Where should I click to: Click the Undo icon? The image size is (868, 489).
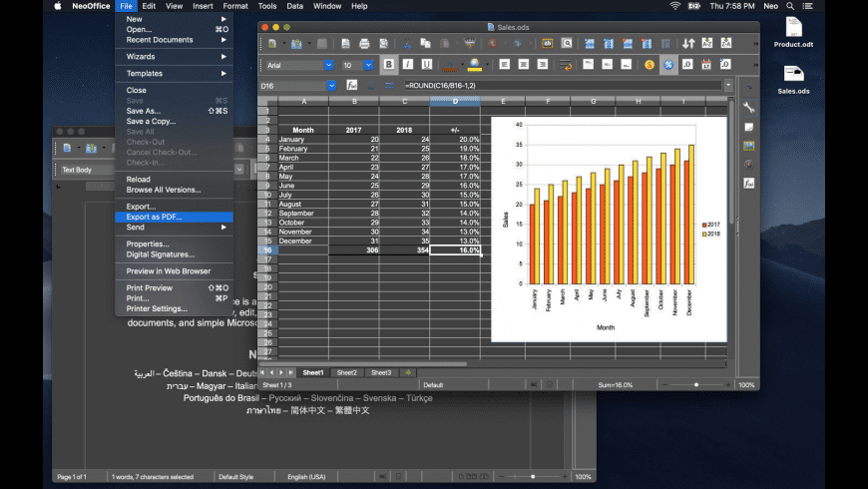coord(492,43)
